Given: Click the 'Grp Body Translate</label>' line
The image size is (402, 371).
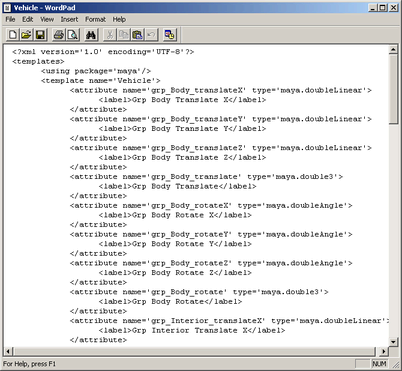Looking at the screenshot, I should coord(177,186).
